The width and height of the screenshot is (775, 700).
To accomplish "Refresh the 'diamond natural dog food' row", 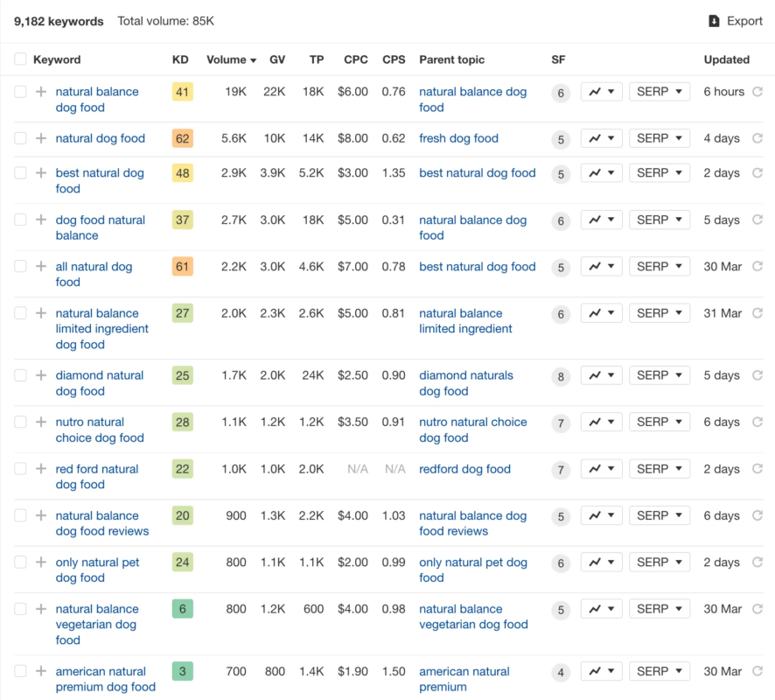I will [x=758, y=375].
